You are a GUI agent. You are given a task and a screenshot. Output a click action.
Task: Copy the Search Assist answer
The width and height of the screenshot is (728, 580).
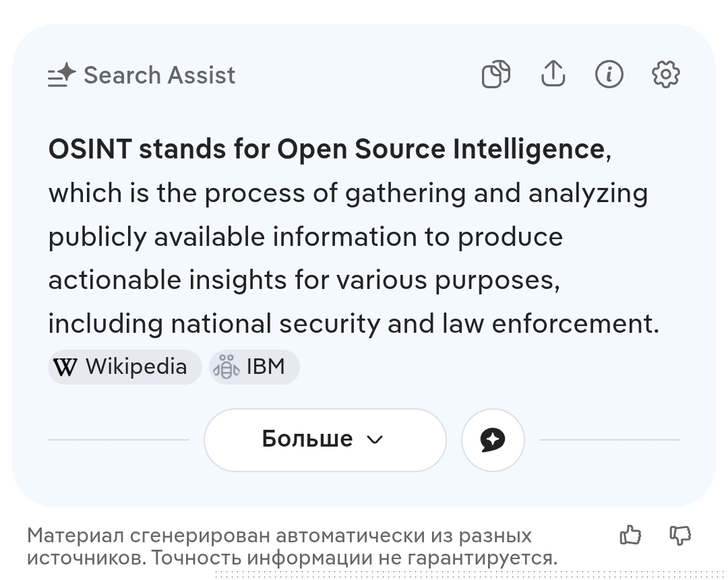click(x=496, y=74)
